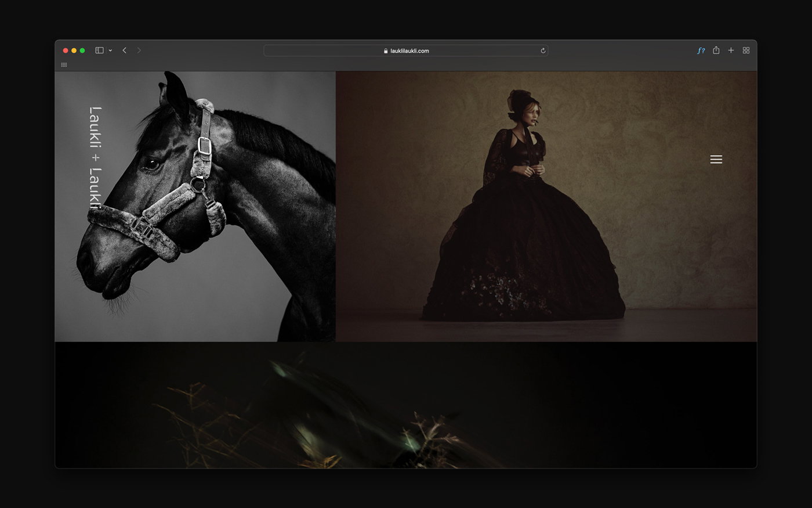Go forward with the forward arrow
812x508 pixels.
pyautogui.click(x=139, y=51)
